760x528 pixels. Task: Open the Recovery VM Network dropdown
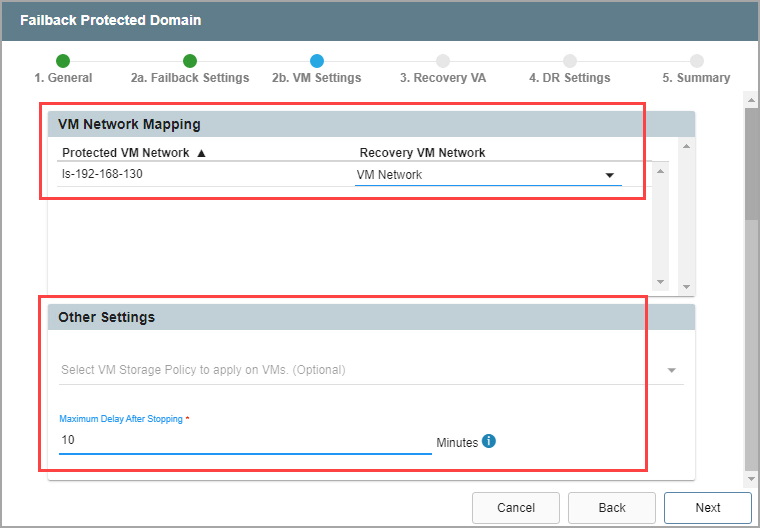(x=609, y=175)
